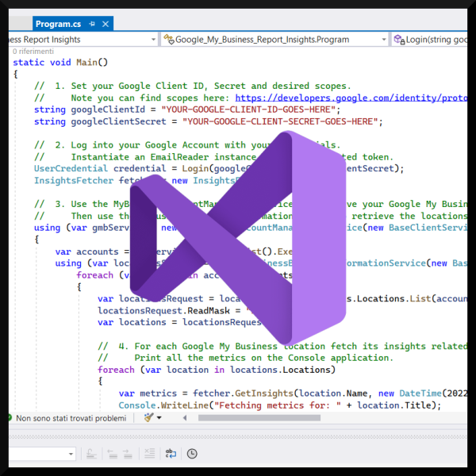Click the find message in code icon
Image resolution: width=476 pixels, height=476 pixels.
pos(91,454)
